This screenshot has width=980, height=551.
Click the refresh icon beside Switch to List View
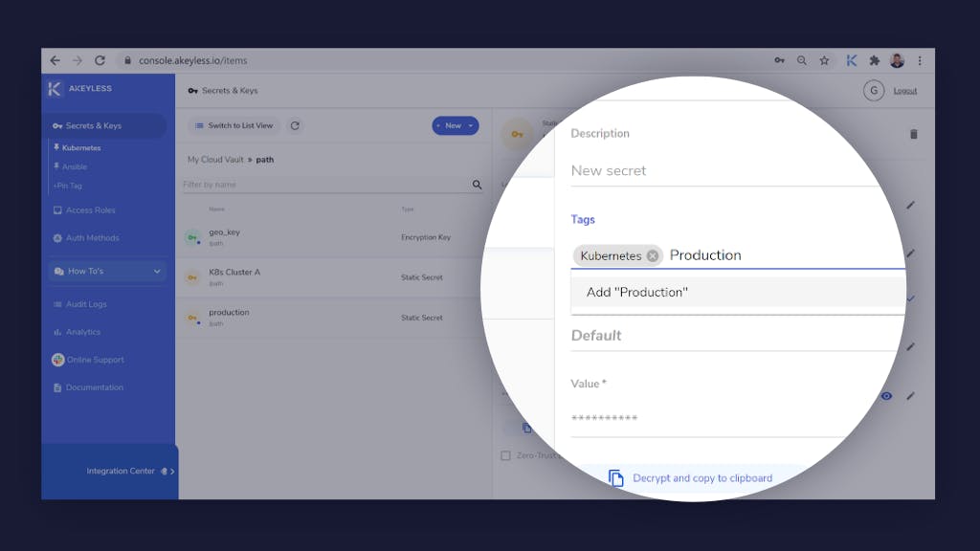click(x=295, y=125)
